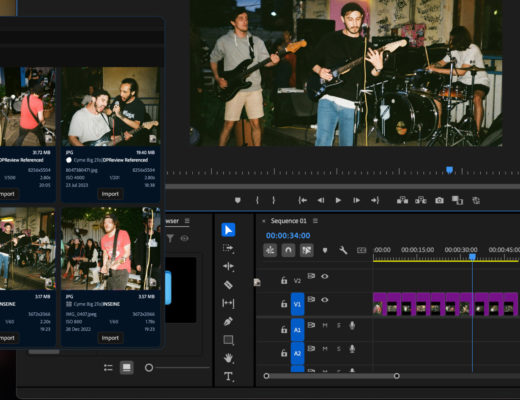Select the Pen tool
The width and height of the screenshot is (520, 400).
(228, 321)
